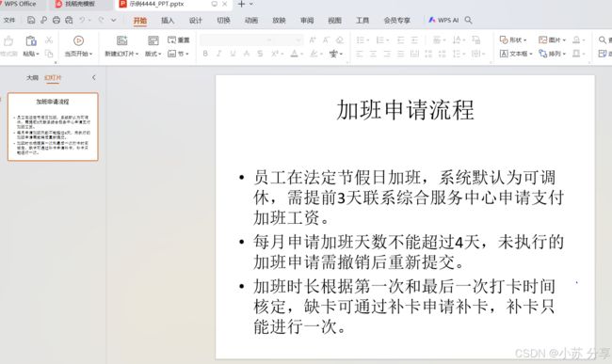Click the New Slide (新建幻灯片) icon
This screenshot has width=612, height=364.
pos(121,40)
